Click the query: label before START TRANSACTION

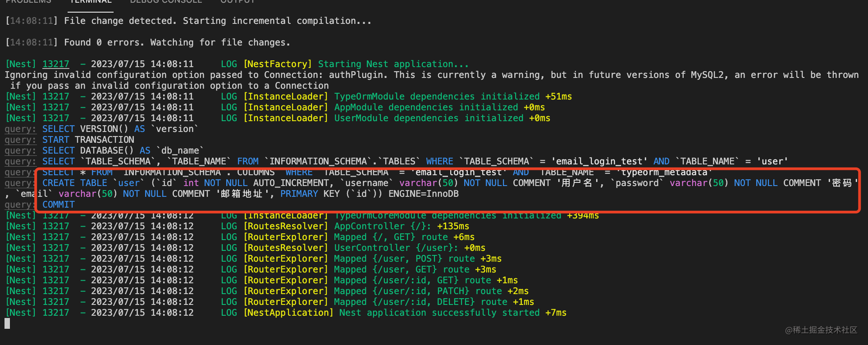[20, 140]
